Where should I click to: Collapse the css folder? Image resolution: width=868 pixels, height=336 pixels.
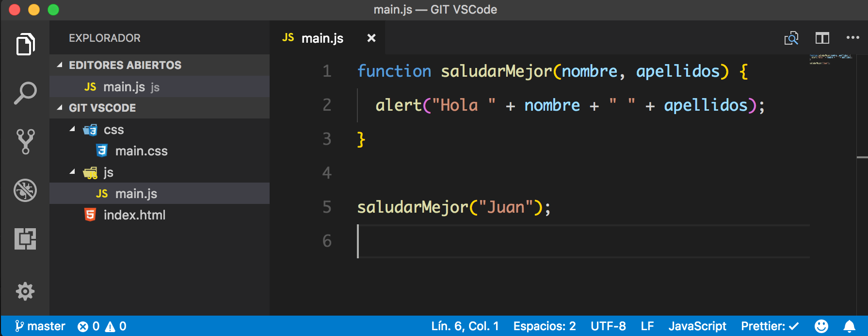pyautogui.click(x=72, y=129)
